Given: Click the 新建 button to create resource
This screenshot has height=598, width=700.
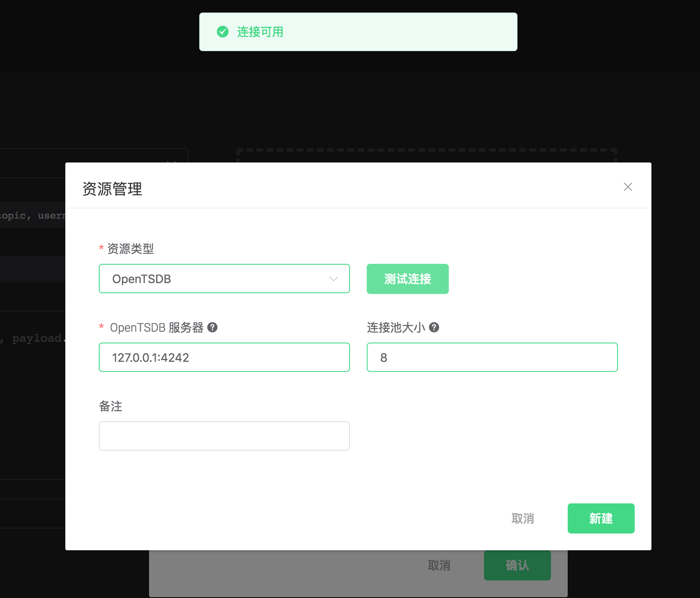Looking at the screenshot, I should [601, 518].
